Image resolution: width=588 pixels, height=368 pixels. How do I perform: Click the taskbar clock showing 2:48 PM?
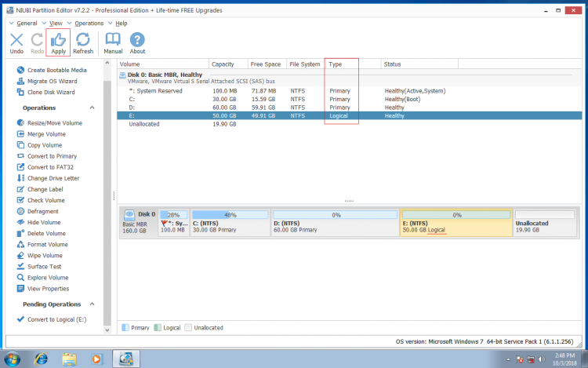pos(564,359)
